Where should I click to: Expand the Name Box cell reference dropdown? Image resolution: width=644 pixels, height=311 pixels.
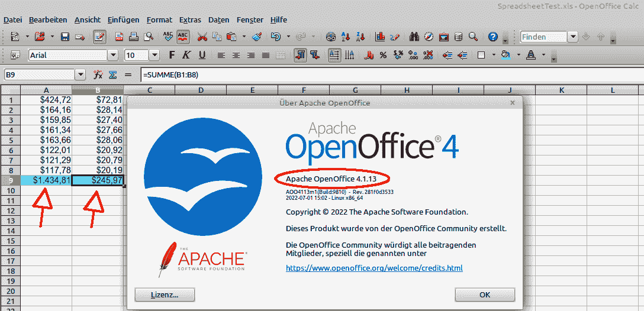(x=80, y=75)
